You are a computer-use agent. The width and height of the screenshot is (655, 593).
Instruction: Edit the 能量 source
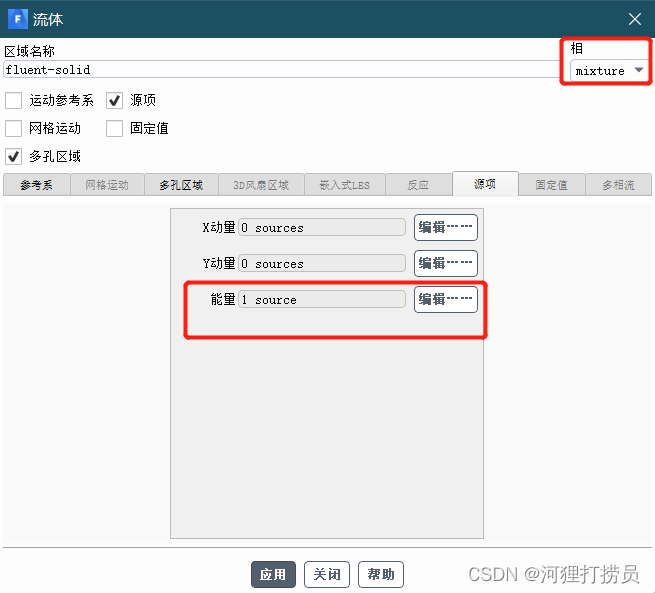tap(445, 299)
